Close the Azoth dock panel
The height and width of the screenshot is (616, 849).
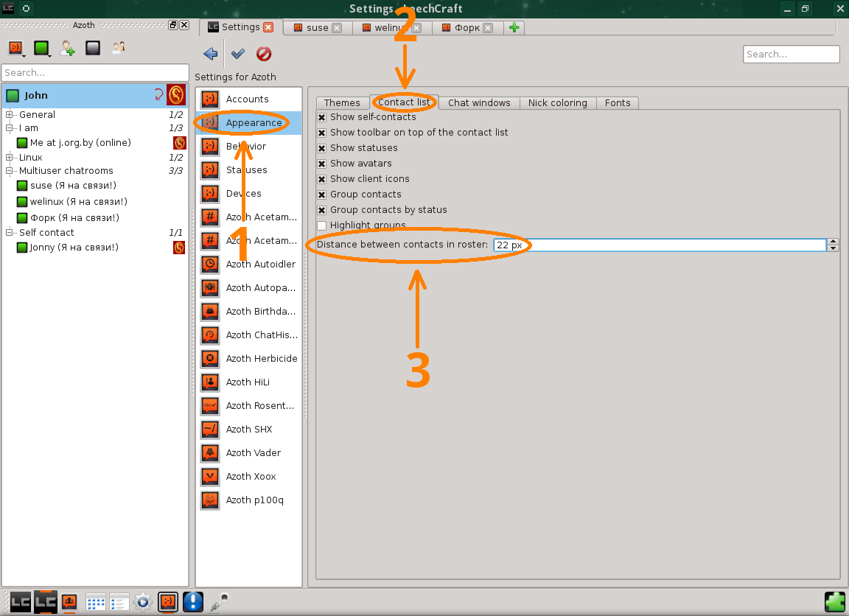point(184,25)
